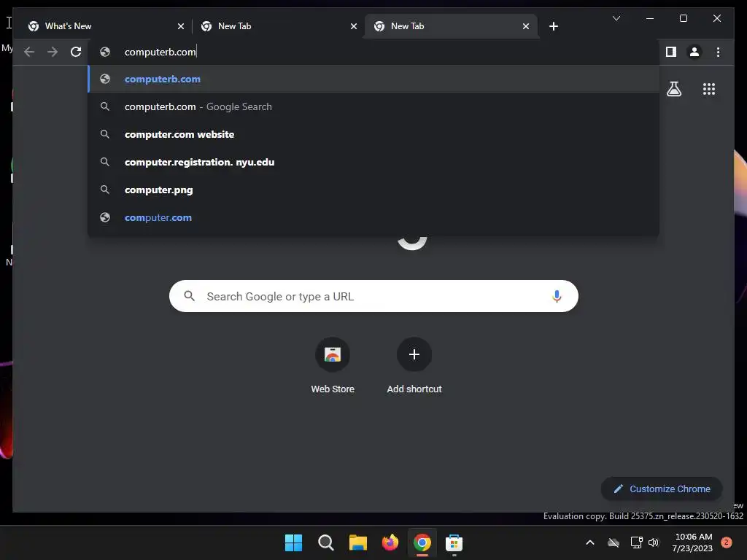This screenshot has height=560, width=747.
Task: Select the computer.com URL suggestion
Action: [x=373, y=217]
